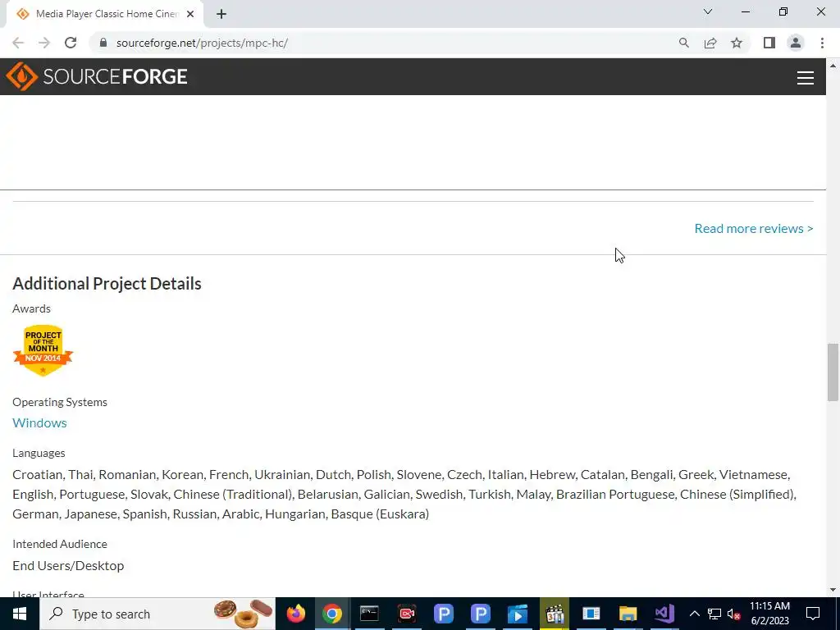
Task: Open the first blue P taskbar icon
Action: pyautogui.click(x=444, y=614)
